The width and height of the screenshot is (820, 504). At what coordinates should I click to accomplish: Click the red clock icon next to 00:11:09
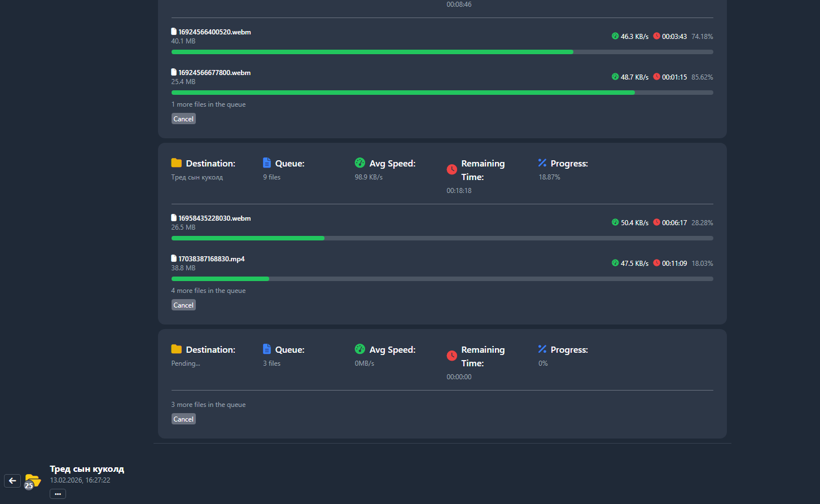(656, 263)
